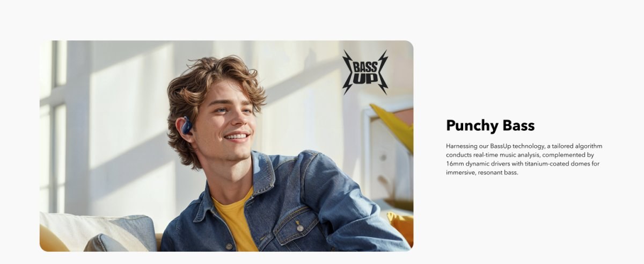The image size is (644, 264).
Task: Click the BassUp lightning logo badge
Action: coord(365,73)
